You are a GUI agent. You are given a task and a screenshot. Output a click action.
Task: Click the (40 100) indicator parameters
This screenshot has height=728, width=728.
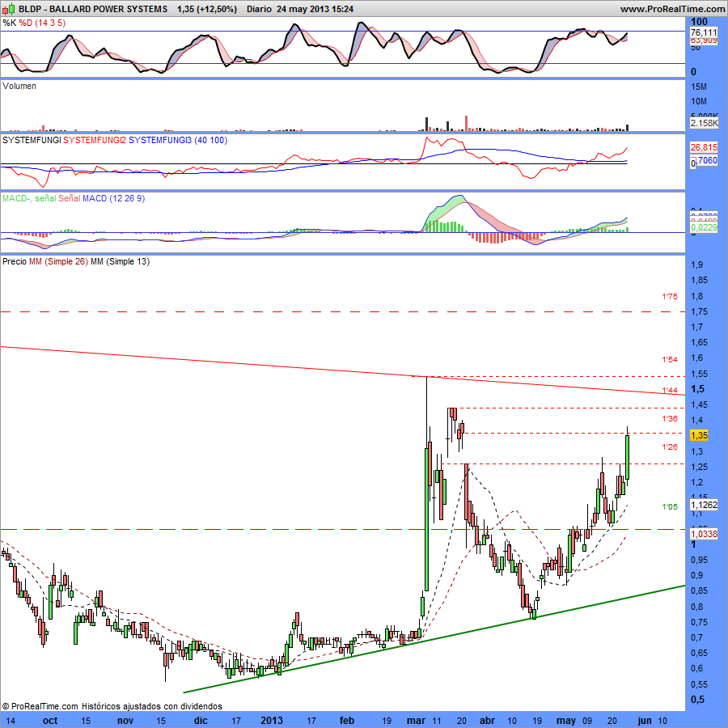click(211, 140)
